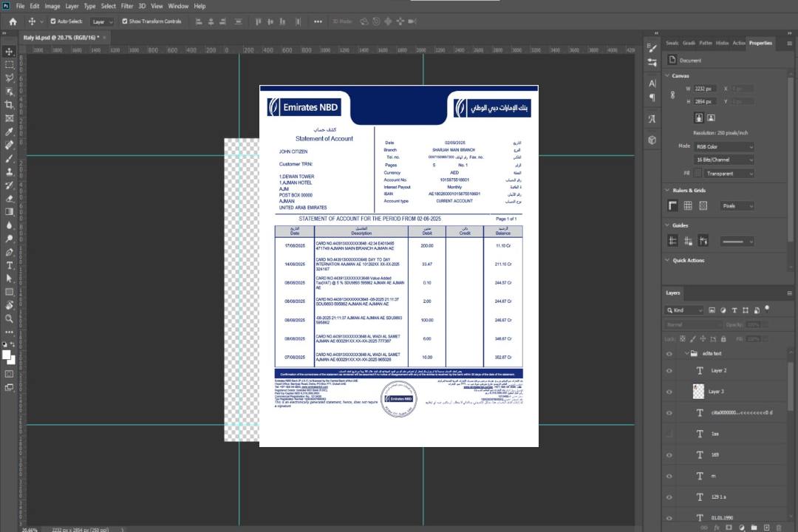Screen dimensions: 798x532
Task: Open the Properties panel menu button
Action: coord(789,44)
